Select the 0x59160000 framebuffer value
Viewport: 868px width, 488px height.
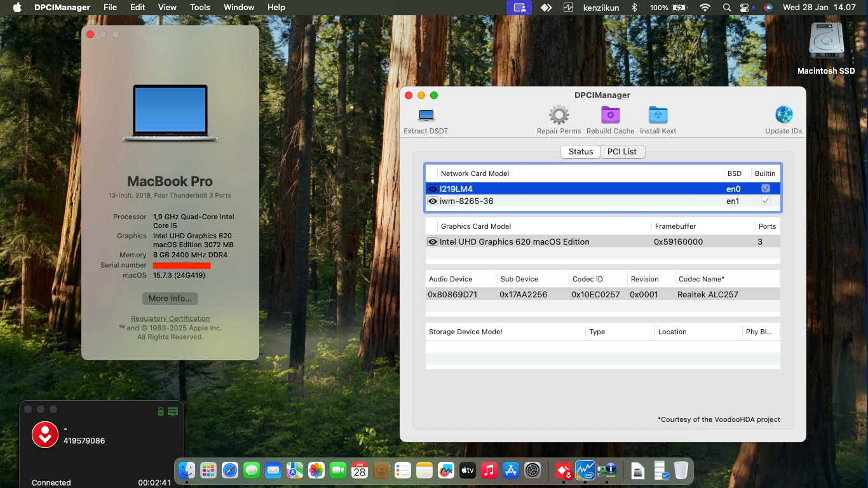click(678, 241)
